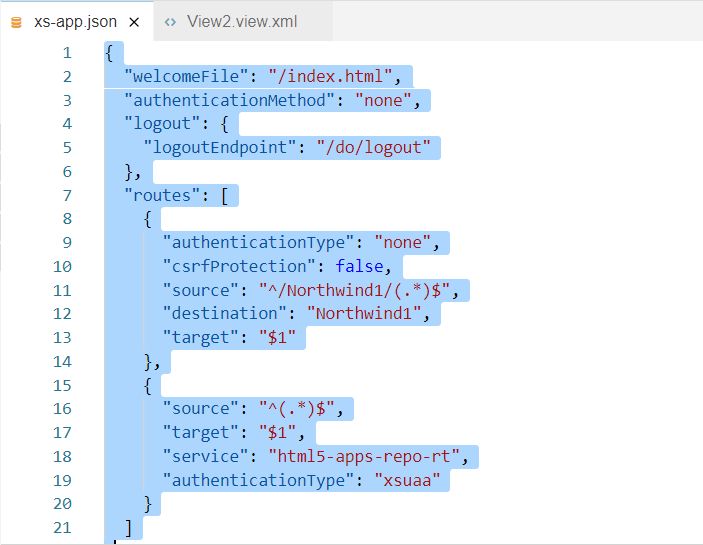Click the closing bracket on line 21
The width and height of the screenshot is (703, 545).
(129, 528)
